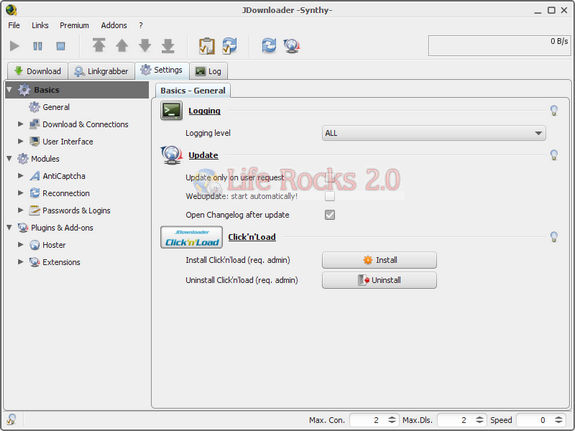This screenshot has width=575, height=431.
Task: Select Passwords & Logins tree item
Action: pos(70,211)
